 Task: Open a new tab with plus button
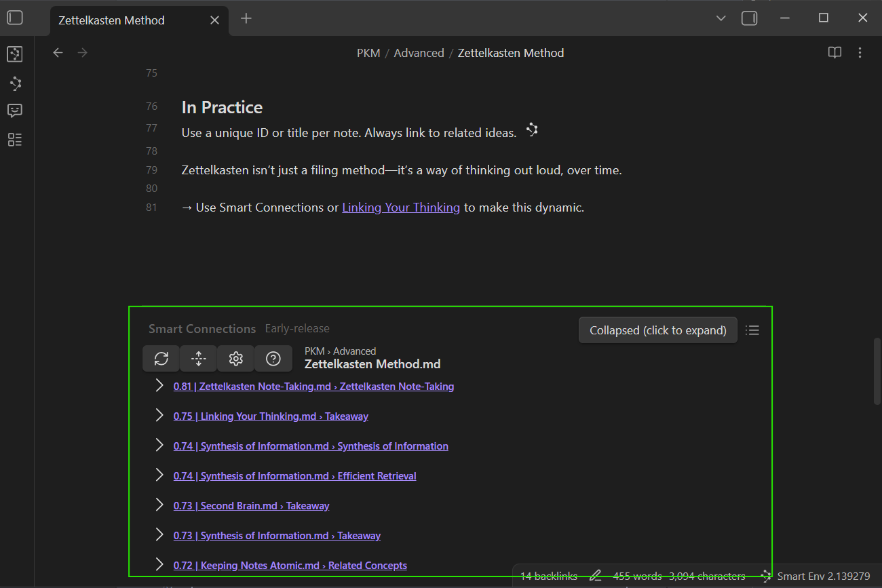click(246, 19)
